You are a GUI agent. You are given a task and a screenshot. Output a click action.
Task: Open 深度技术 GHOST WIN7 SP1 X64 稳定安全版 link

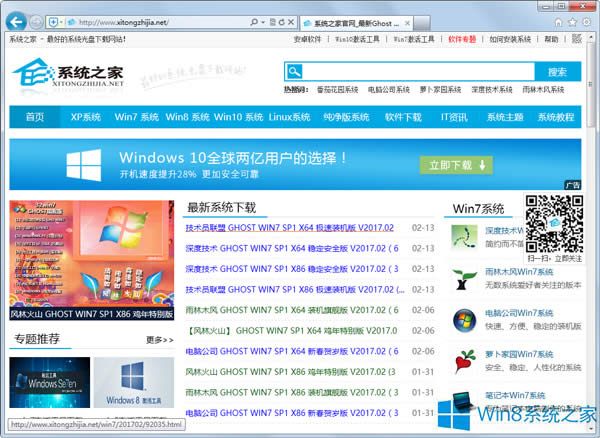pos(292,248)
